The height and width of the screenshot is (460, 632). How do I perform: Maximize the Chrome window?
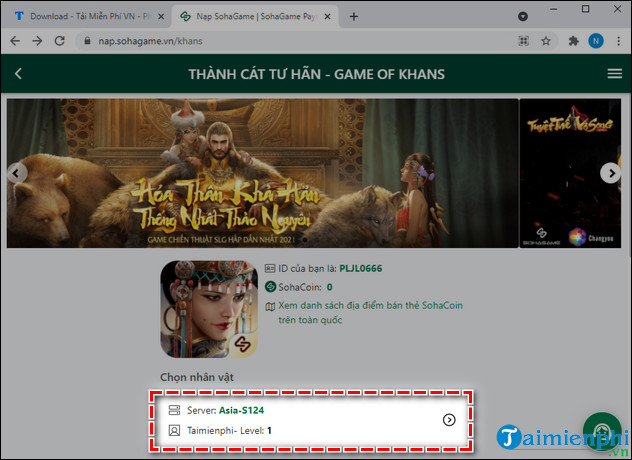click(585, 9)
